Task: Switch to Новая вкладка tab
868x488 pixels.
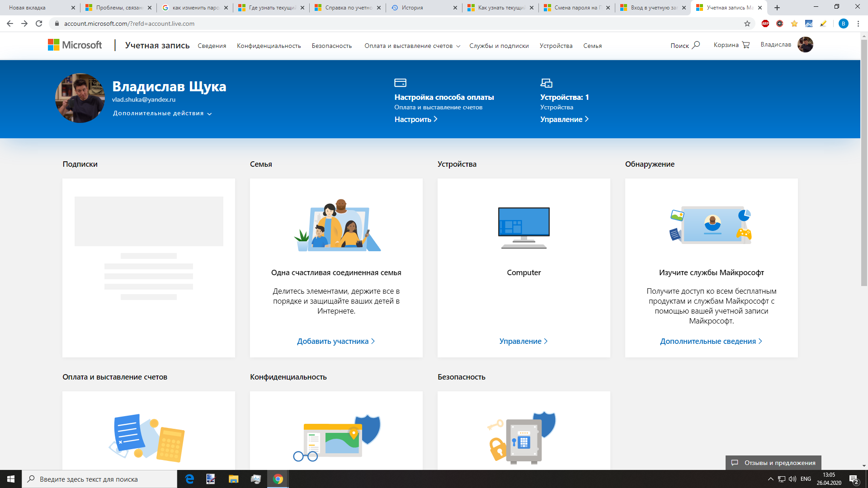Action: coord(38,8)
